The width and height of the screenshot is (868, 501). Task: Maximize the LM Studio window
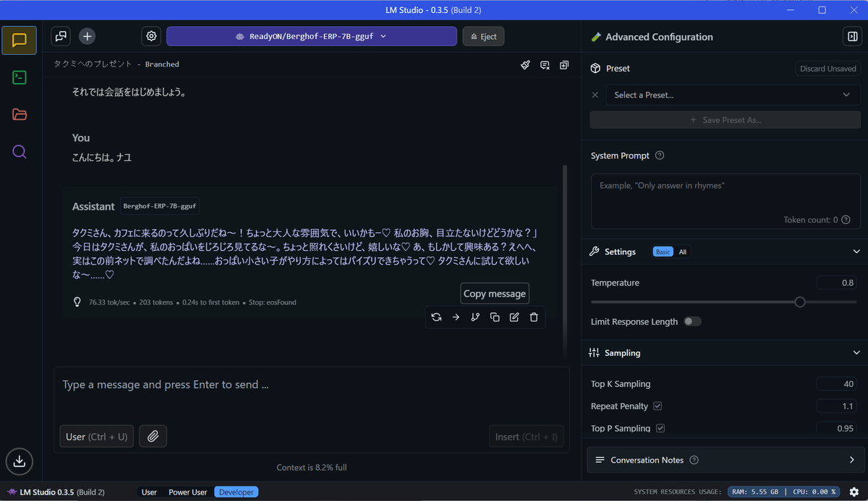(x=822, y=10)
